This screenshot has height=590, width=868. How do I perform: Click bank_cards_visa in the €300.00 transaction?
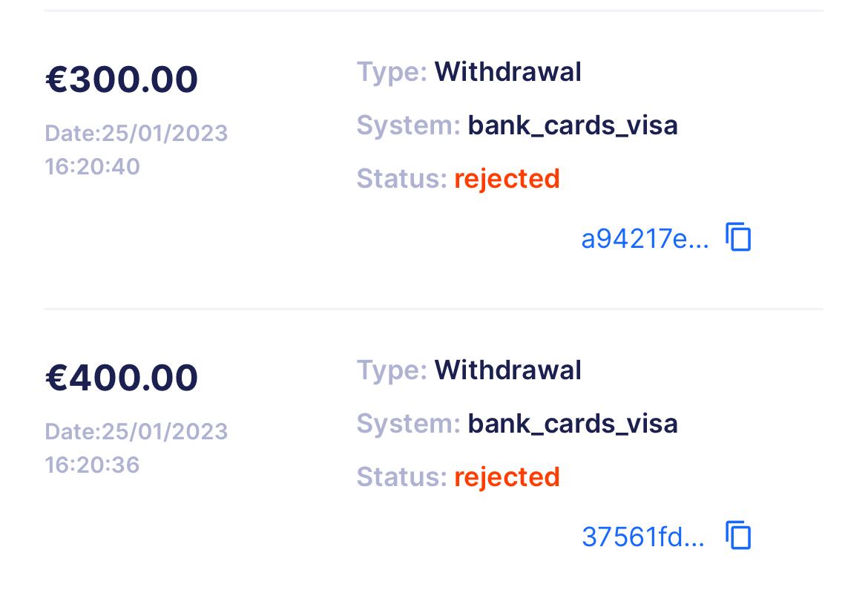(572, 125)
